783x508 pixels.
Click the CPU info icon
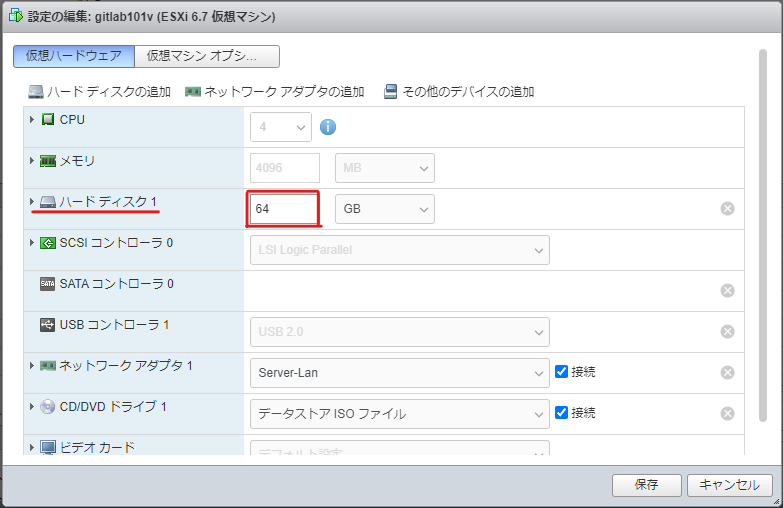click(328, 127)
